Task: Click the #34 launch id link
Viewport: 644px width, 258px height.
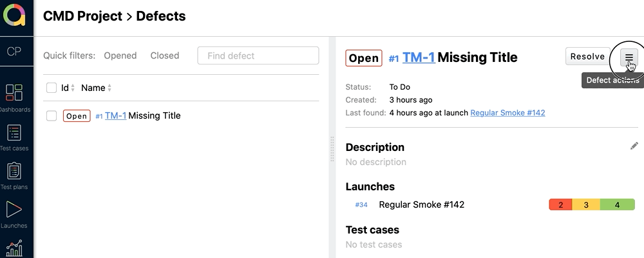Action: click(x=361, y=205)
